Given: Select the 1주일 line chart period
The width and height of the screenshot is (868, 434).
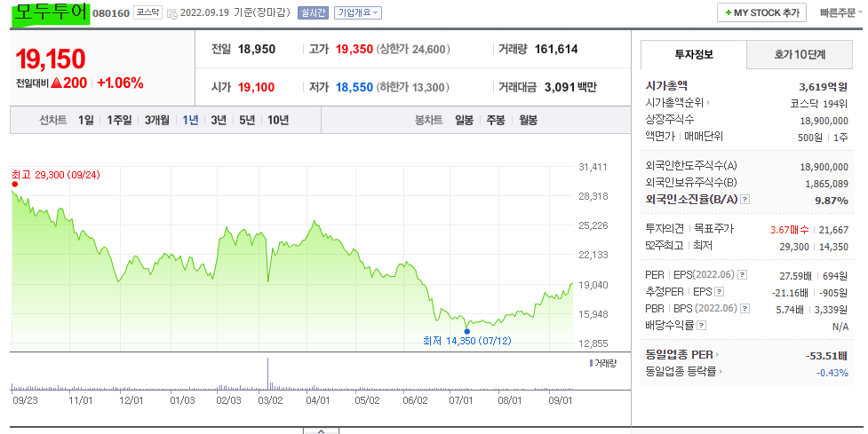Looking at the screenshot, I should pos(119,120).
